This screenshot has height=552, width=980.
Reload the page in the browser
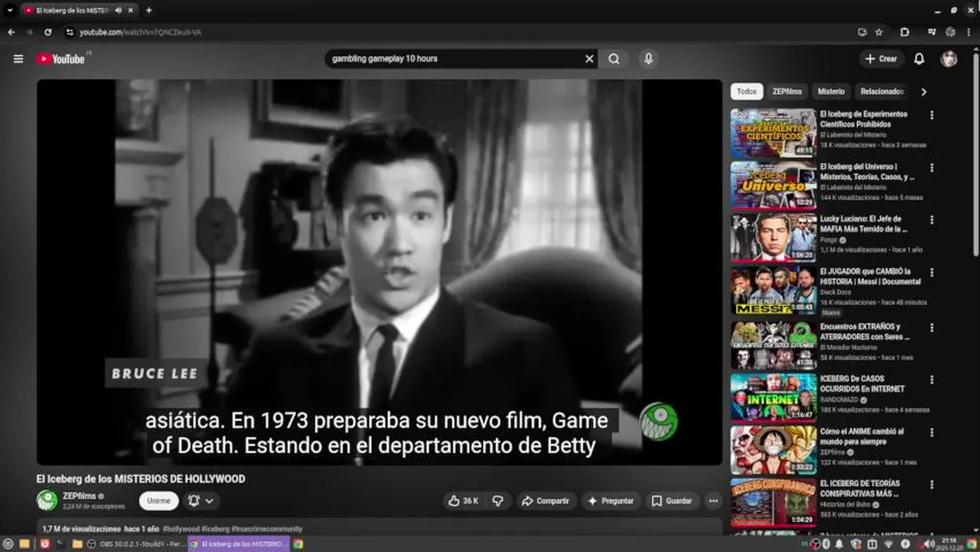tap(48, 32)
